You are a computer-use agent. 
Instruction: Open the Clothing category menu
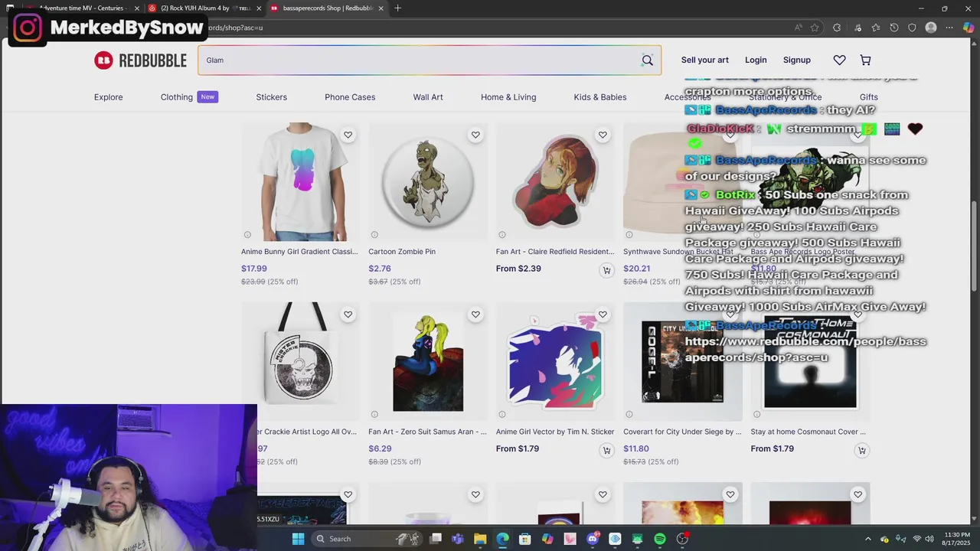coord(189,97)
